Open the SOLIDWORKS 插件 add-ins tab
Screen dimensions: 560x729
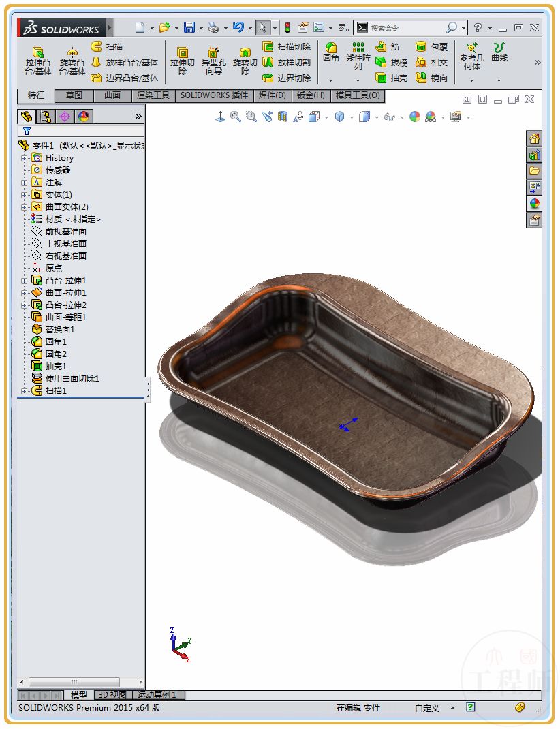(x=214, y=95)
